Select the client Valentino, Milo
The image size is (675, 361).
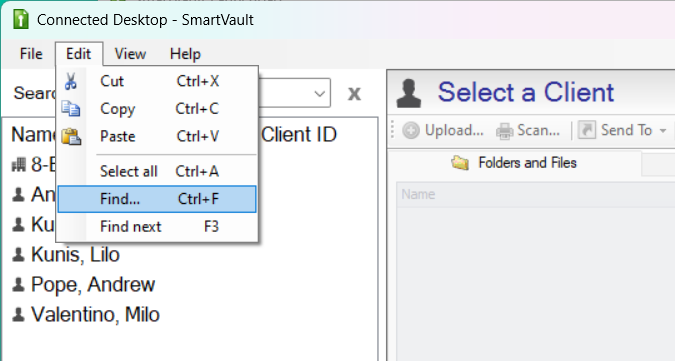tap(96, 315)
